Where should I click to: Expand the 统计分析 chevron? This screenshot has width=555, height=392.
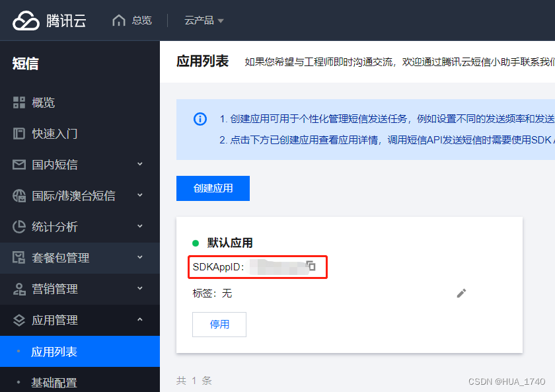coord(140,226)
